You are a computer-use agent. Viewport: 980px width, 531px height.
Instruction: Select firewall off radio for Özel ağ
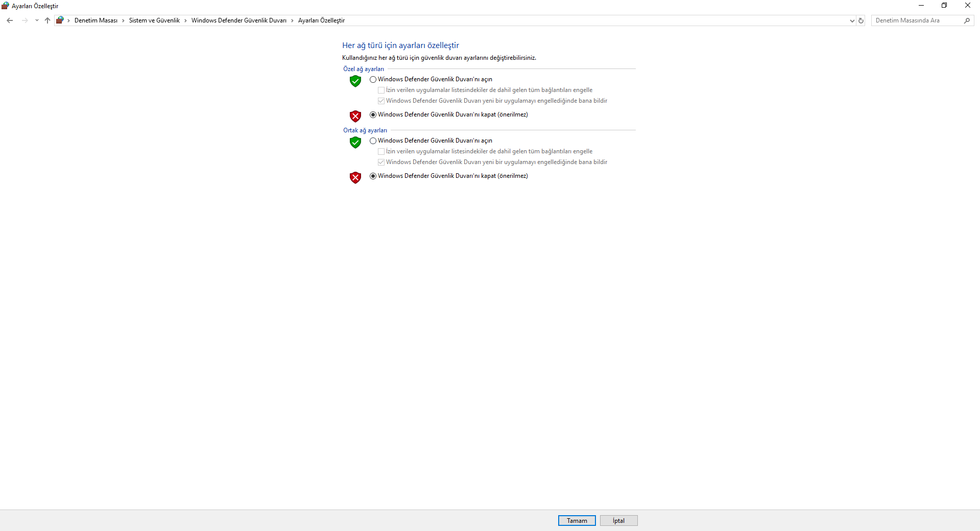click(373, 115)
